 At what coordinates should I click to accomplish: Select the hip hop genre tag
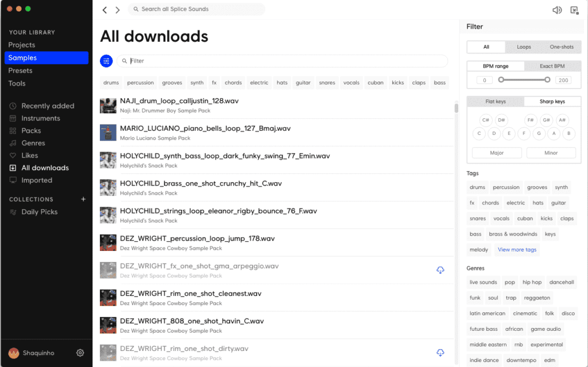[532, 282]
